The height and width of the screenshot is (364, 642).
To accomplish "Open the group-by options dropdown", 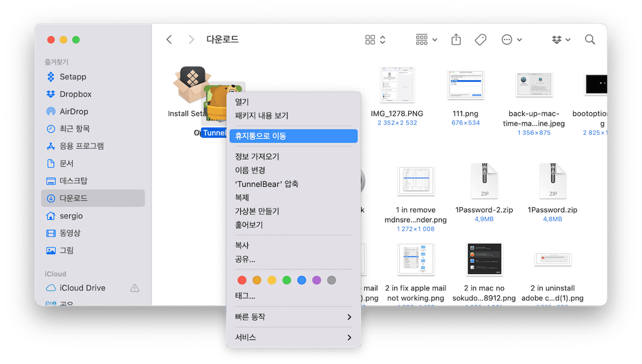I will coord(427,40).
